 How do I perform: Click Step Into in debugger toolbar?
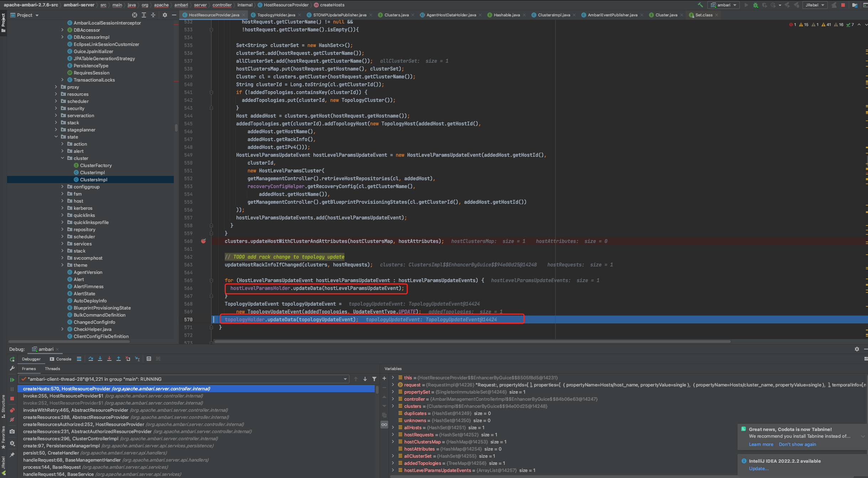(100, 359)
